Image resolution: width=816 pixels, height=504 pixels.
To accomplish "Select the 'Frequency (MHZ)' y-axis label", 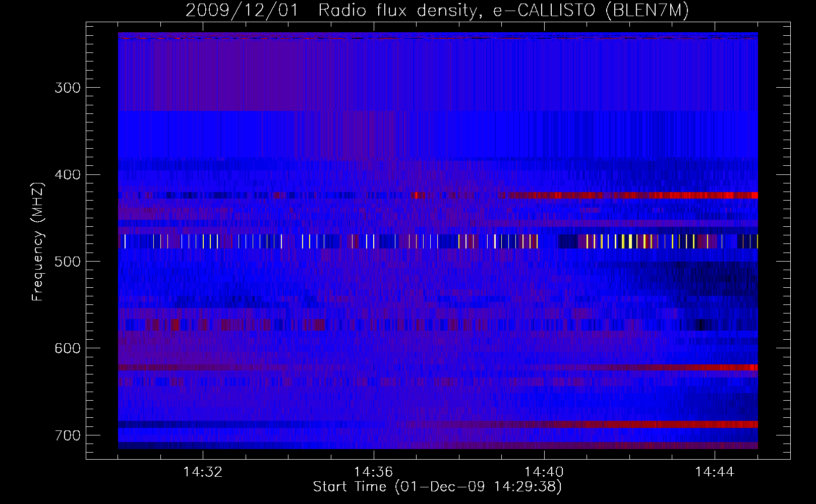I will click(38, 241).
